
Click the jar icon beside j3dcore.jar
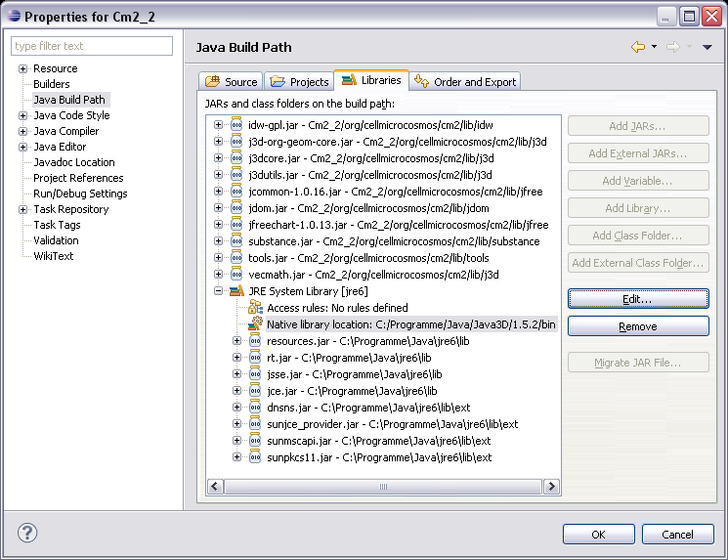[x=236, y=158]
